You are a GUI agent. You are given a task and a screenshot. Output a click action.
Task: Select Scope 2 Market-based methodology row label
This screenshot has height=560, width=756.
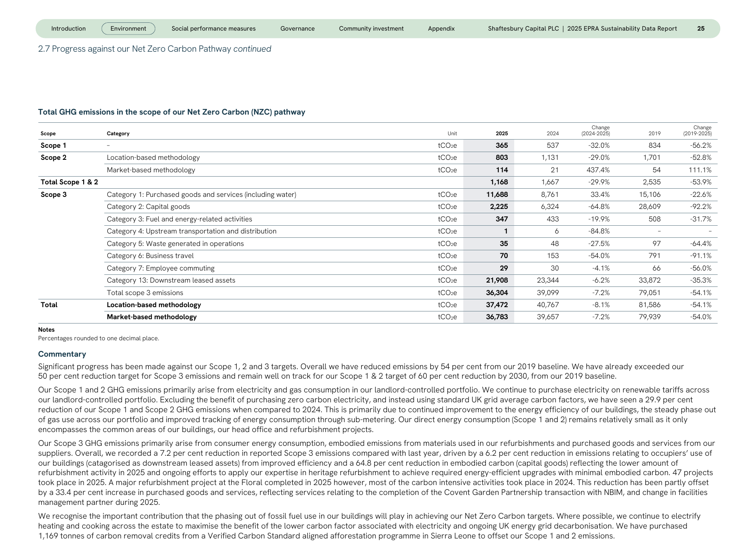click(151, 170)
